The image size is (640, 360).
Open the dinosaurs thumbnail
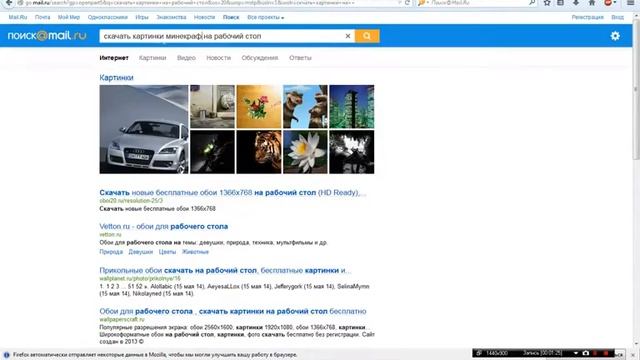click(x=305, y=107)
